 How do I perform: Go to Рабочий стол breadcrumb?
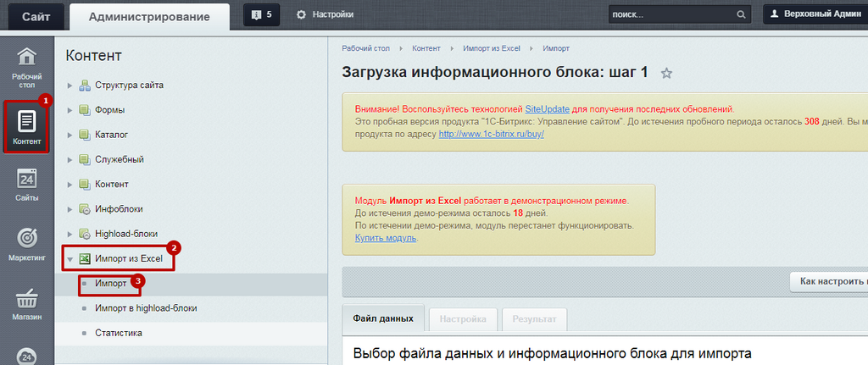pos(366,48)
